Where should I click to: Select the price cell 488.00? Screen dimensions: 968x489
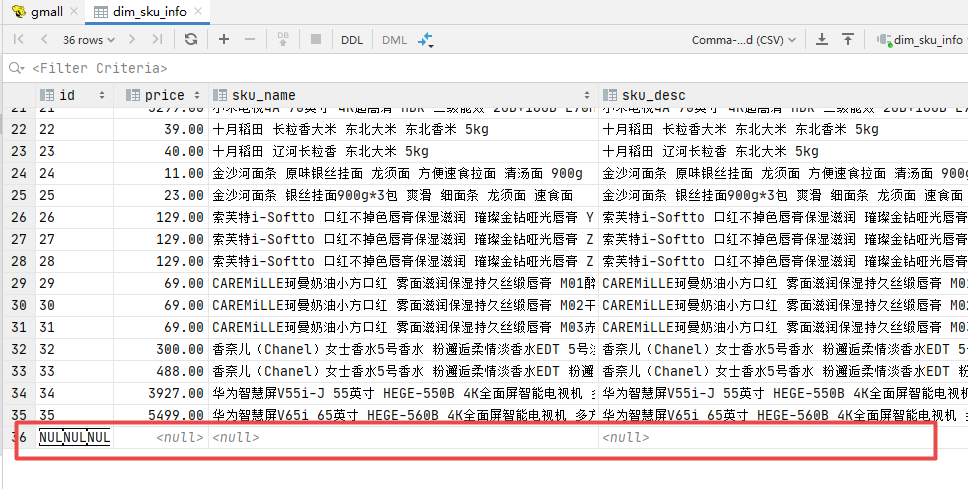(x=161, y=372)
